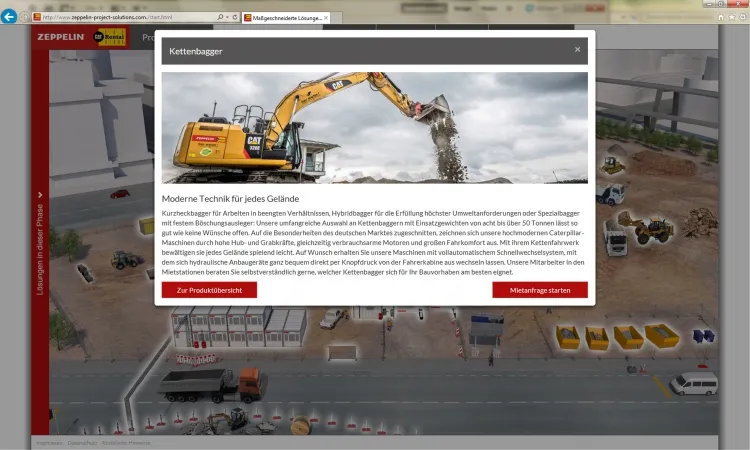Screen dimensions: 750x450
Task: Click the browser forward arrow
Action: point(25,18)
